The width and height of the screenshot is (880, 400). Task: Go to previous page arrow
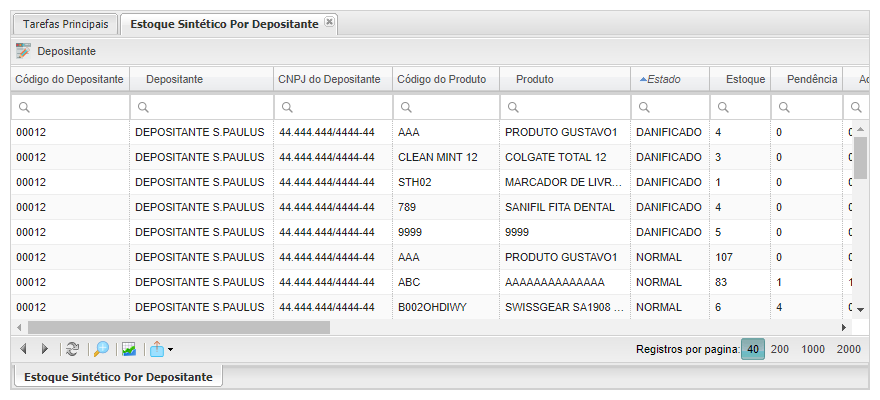[24, 349]
